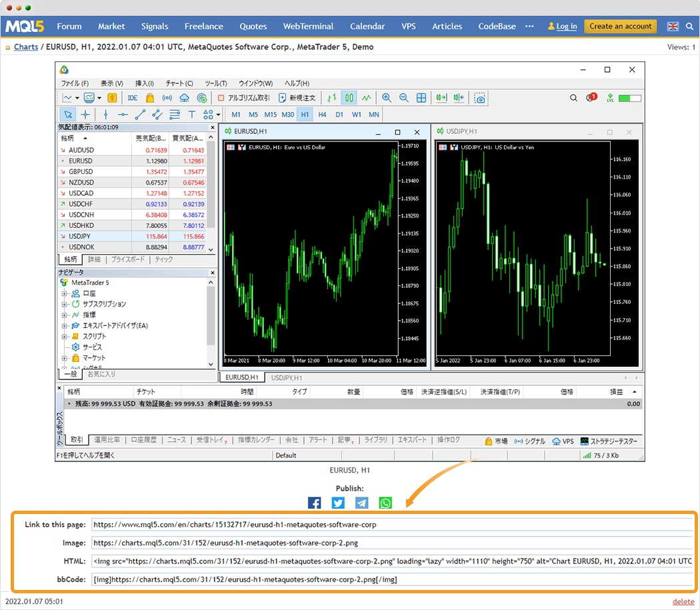Viewport: 700px width, 610px height.
Task: Open the Market shopping bag toolbar icon
Action: pyautogui.click(x=150, y=98)
